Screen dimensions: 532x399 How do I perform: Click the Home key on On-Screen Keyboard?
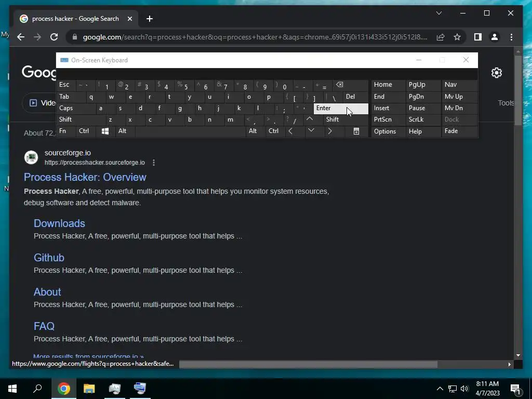point(388,85)
